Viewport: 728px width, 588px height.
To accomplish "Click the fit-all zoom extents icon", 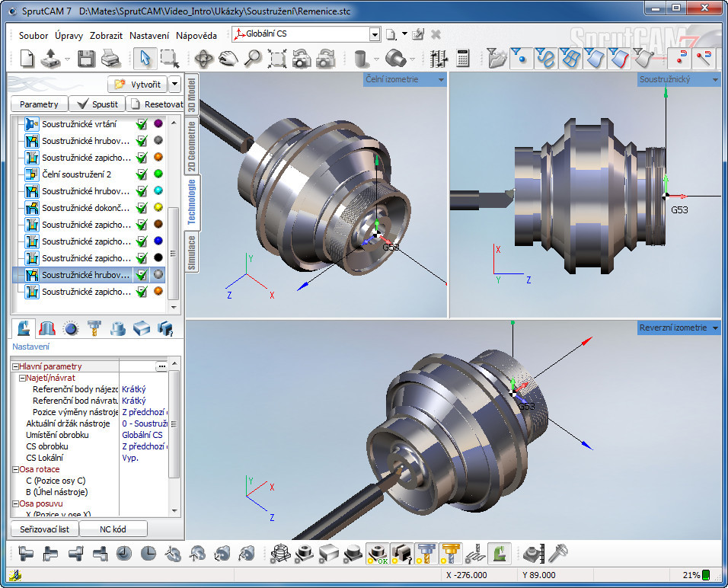I will pyautogui.click(x=277, y=59).
